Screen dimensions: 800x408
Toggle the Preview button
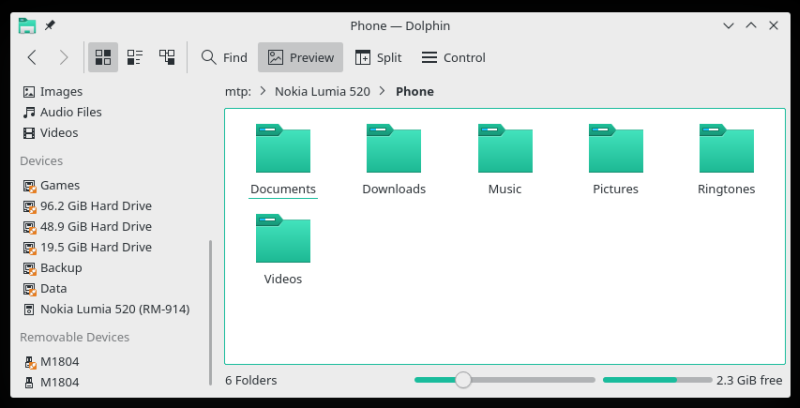(x=301, y=57)
